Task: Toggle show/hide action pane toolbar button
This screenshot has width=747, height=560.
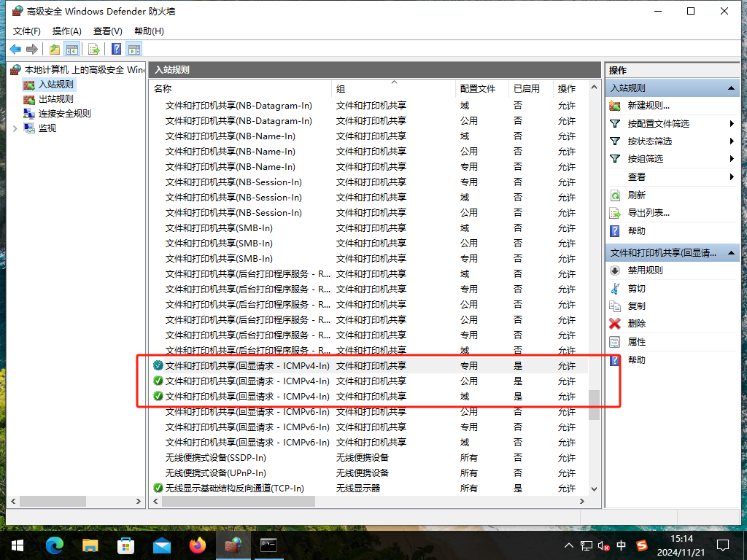Action: point(133,49)
